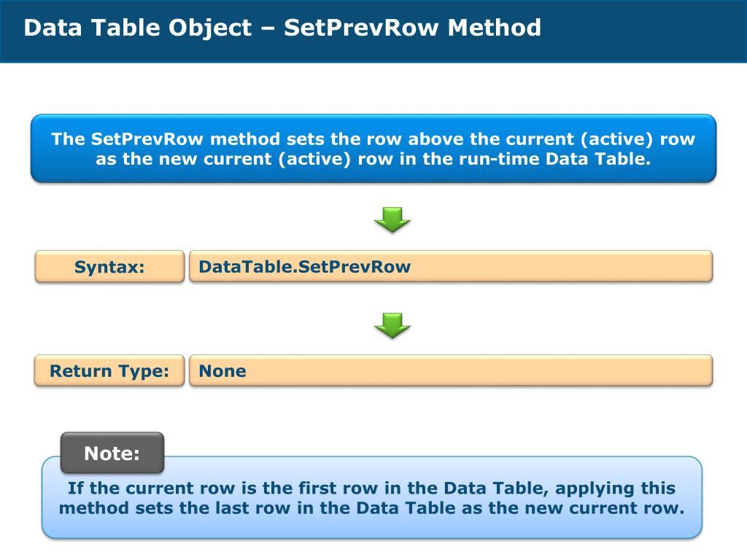Screen dimensions: 747x560
Task: Click the first line of the note text
Action: tap(371, 488)
